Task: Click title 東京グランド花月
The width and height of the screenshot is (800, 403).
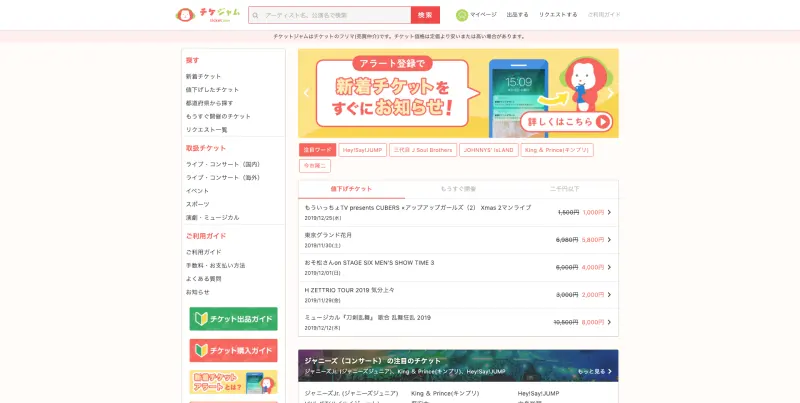Action: click(328, 235)
